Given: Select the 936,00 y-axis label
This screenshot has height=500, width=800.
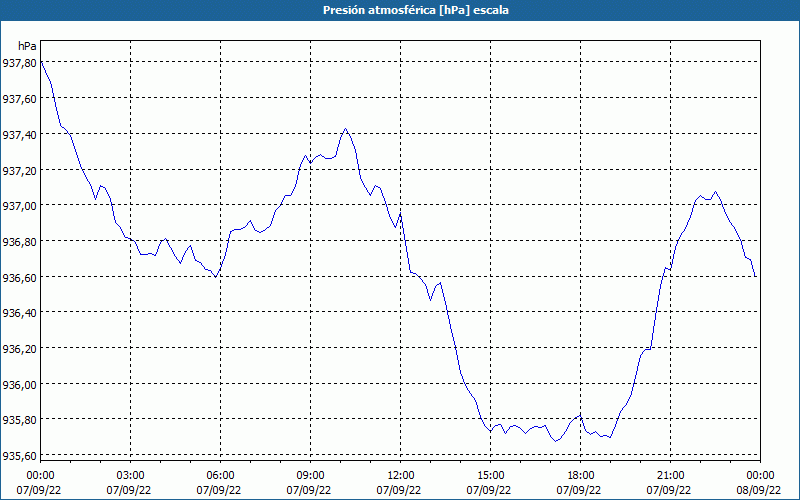Looking at the screenshot, I should coord(19,384).
